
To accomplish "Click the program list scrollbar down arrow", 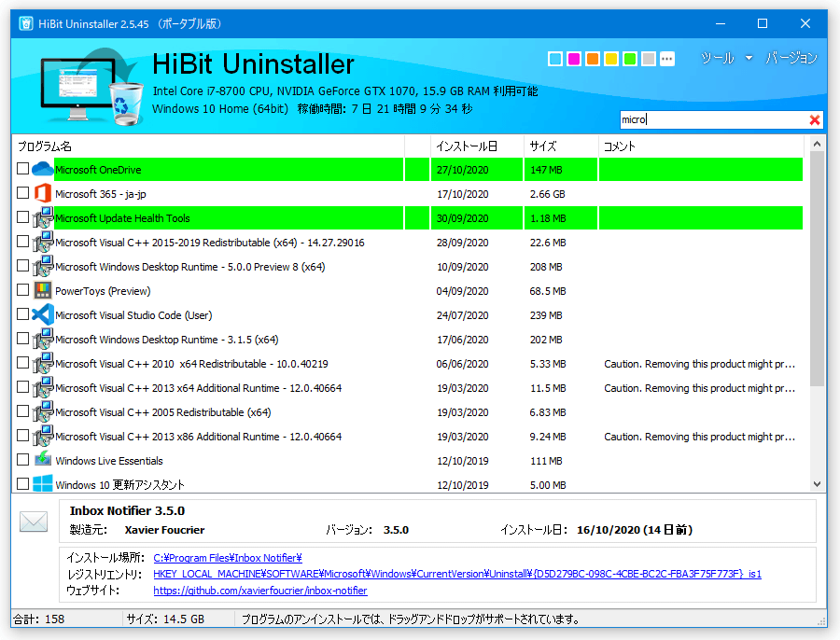I will tap(817, 484).
